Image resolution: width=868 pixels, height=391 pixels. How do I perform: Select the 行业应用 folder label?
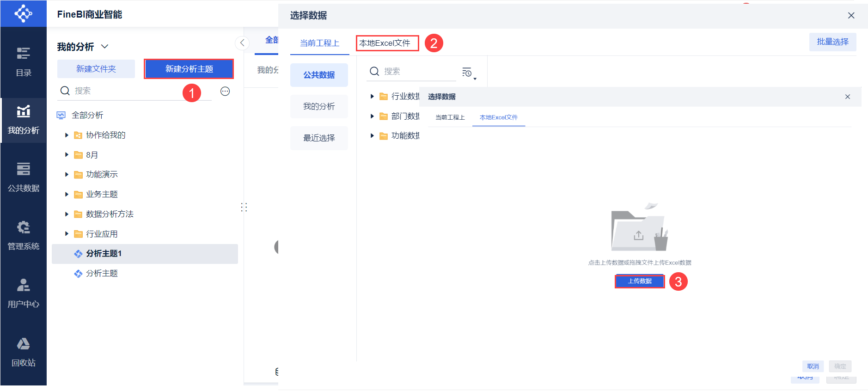(x=102, y=234)
